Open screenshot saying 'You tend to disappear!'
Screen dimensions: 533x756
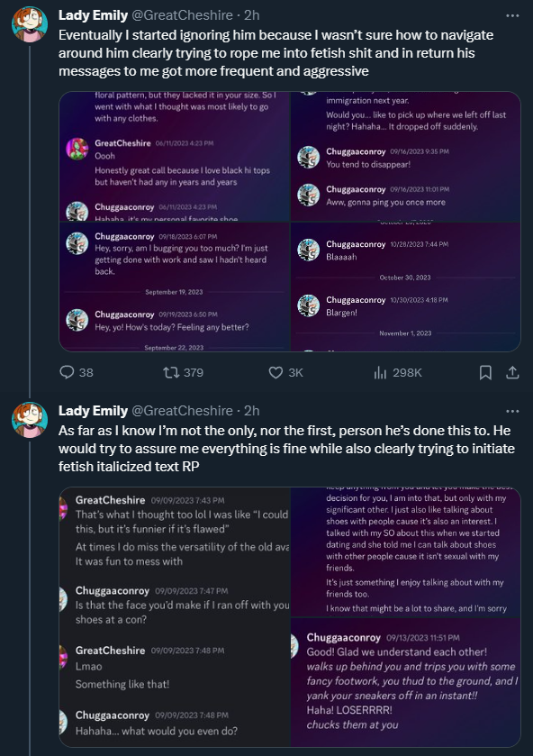click(406, 156)
